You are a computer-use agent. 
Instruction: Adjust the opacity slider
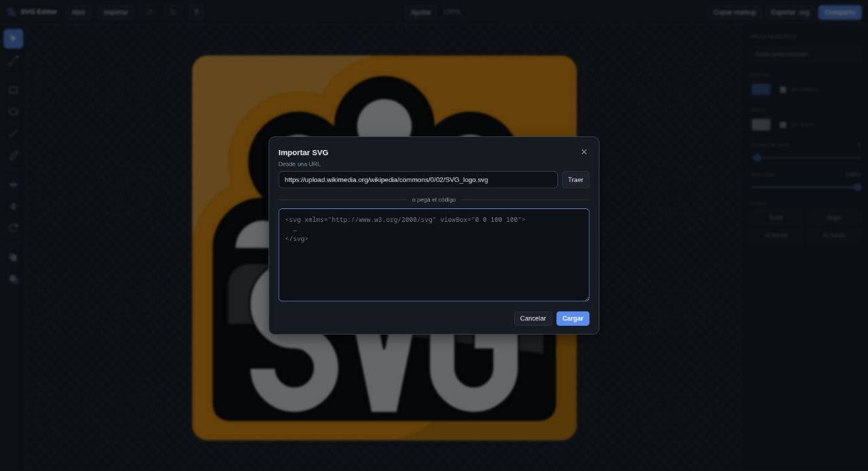[x=806, y=187]
